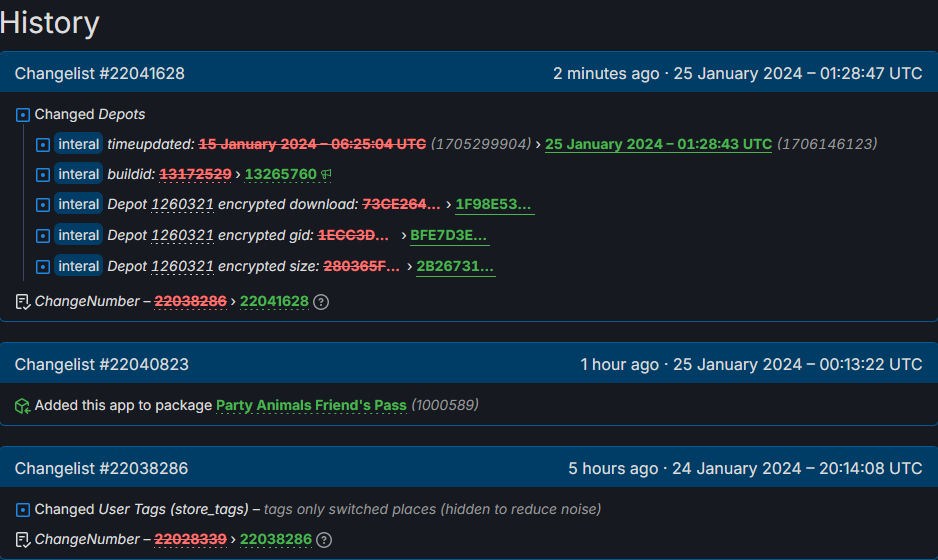Click new buildid 13265760 link
938x560 pixels.
[x=281, y=174]
